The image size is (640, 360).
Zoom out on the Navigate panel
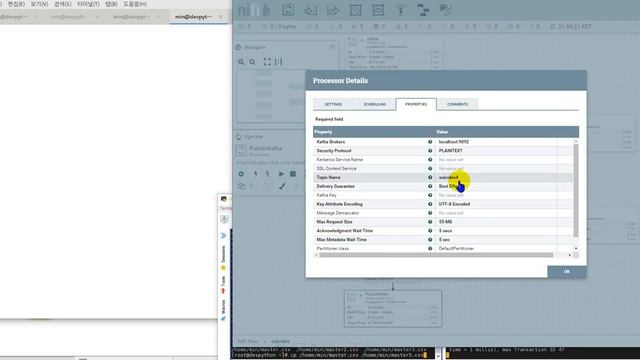tap(253, 62)
